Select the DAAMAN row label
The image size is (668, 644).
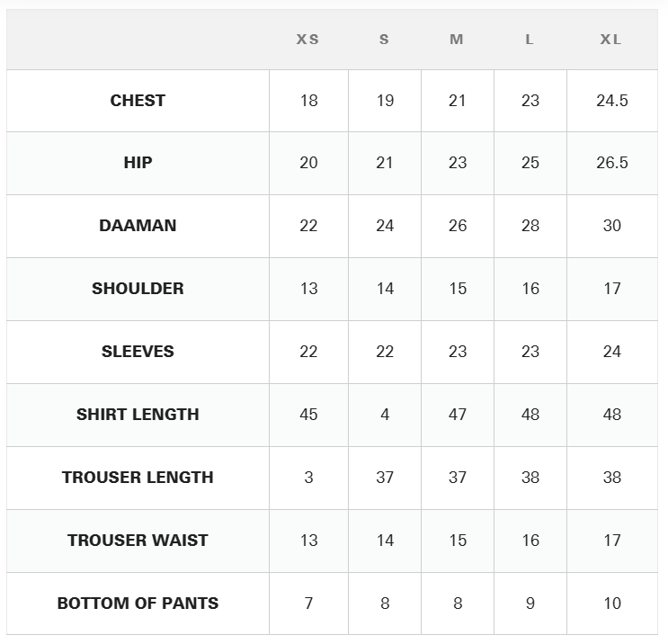tap(138, 226)
